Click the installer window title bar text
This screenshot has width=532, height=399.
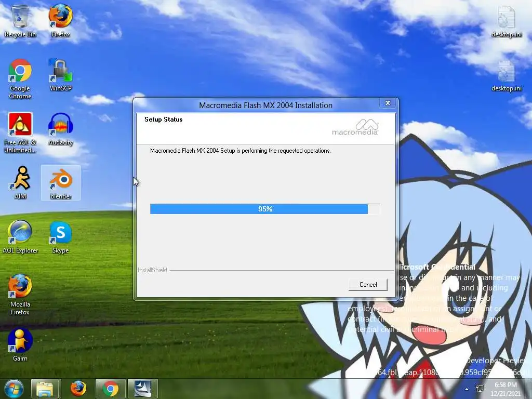pos(265,105)
